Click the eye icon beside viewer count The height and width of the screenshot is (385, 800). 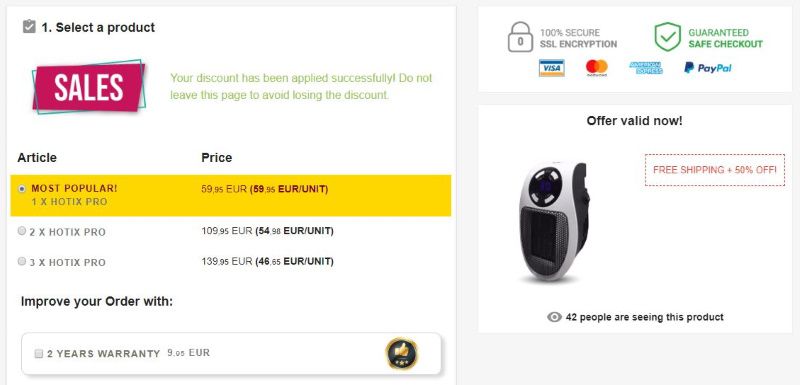point(554,317)
